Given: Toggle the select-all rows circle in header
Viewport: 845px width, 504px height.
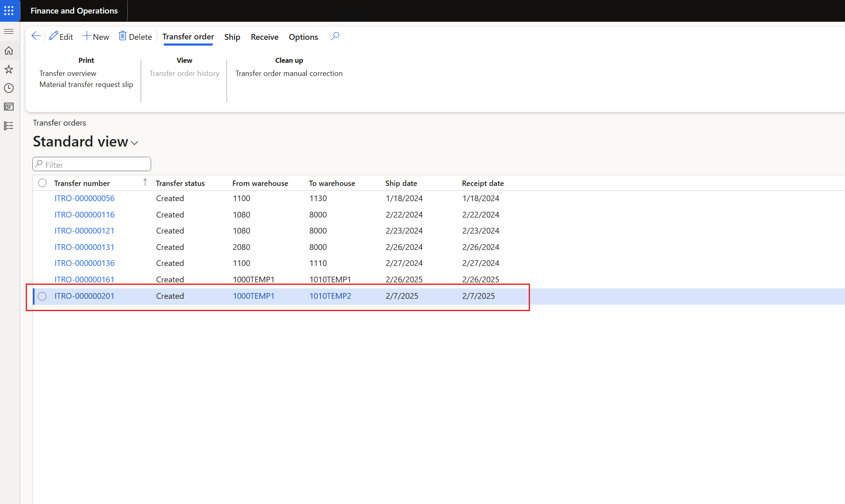Looking at the screenshot, I should coord(42,183).
